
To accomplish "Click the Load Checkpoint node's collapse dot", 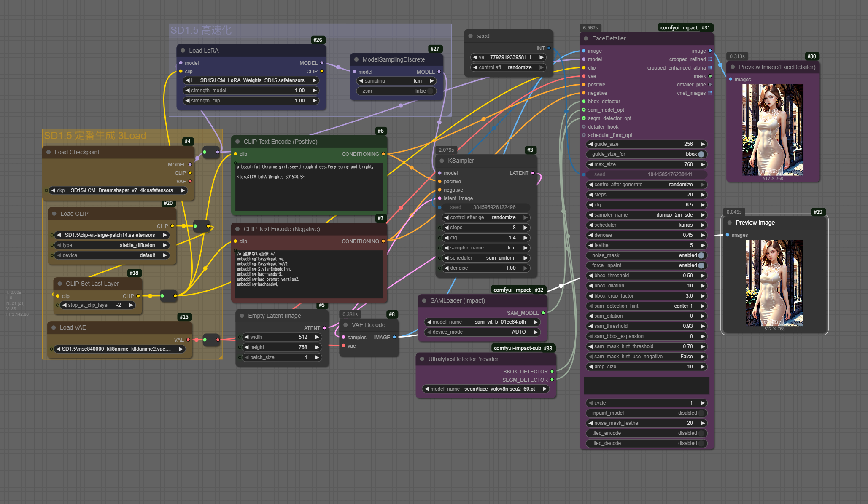I will (49, 152).
